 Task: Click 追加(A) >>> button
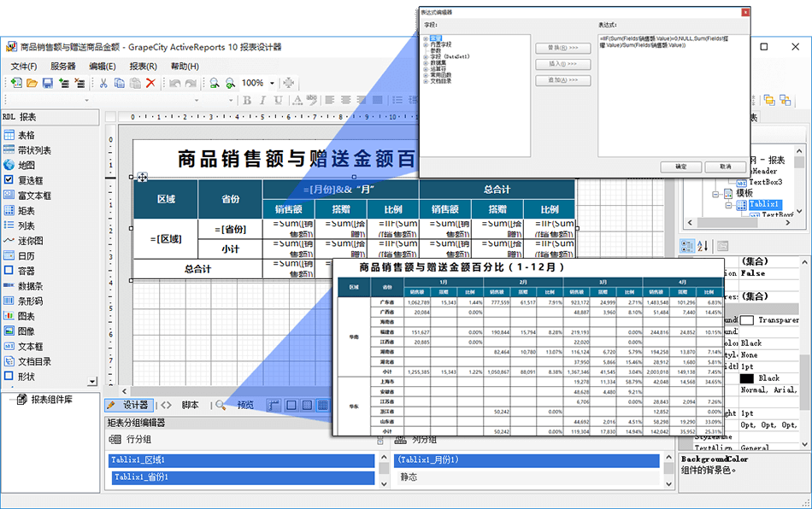tap(563, 80)
